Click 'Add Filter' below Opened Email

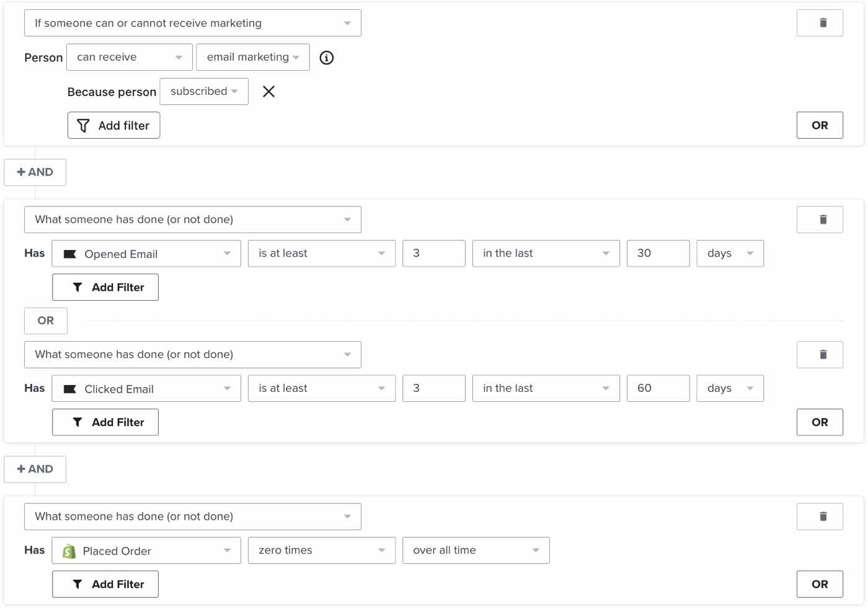click(x=105, y=287)
